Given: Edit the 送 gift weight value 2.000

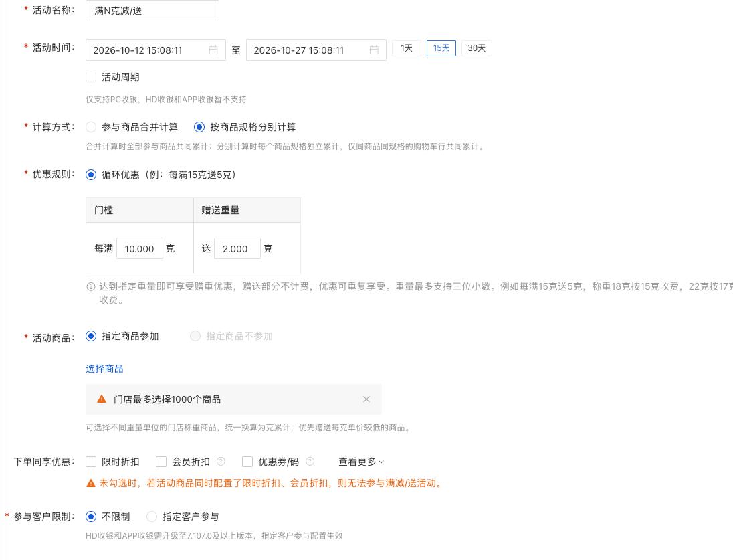Looking at the screenshot, I should click(237, 248).
